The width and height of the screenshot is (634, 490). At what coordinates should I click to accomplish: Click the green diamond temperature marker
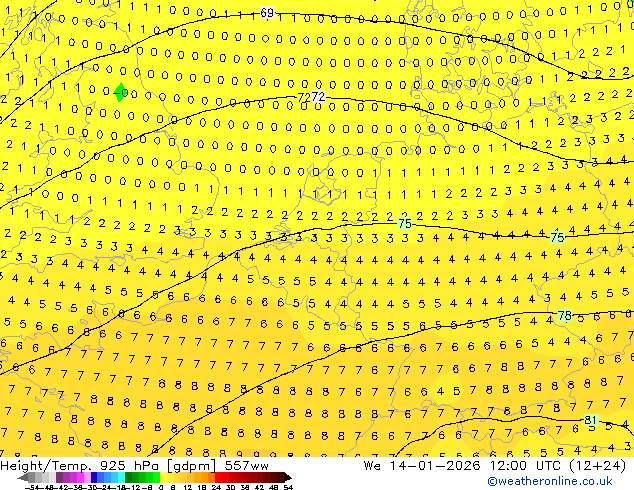[x=120, y=92]
